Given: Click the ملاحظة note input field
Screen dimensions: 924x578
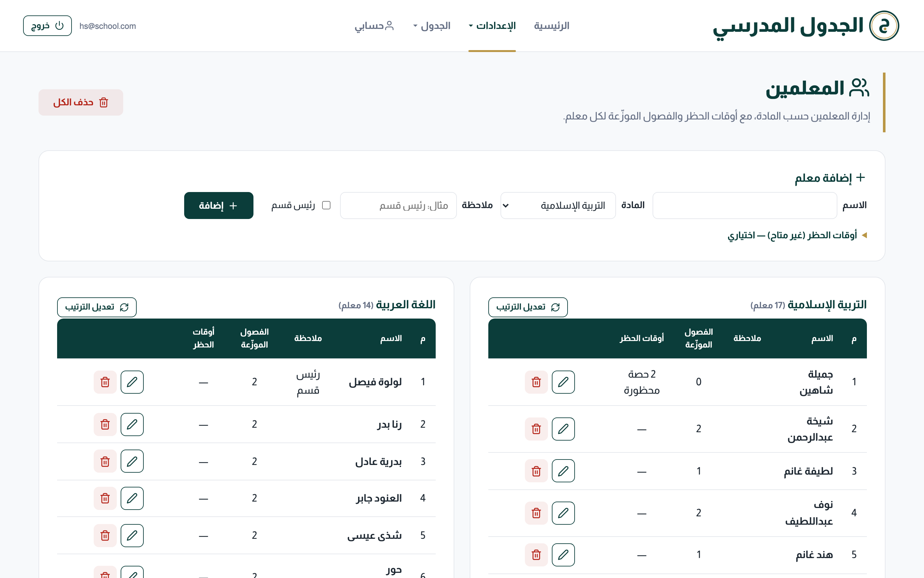Looking at the screenshot, I should pos(398,205).
